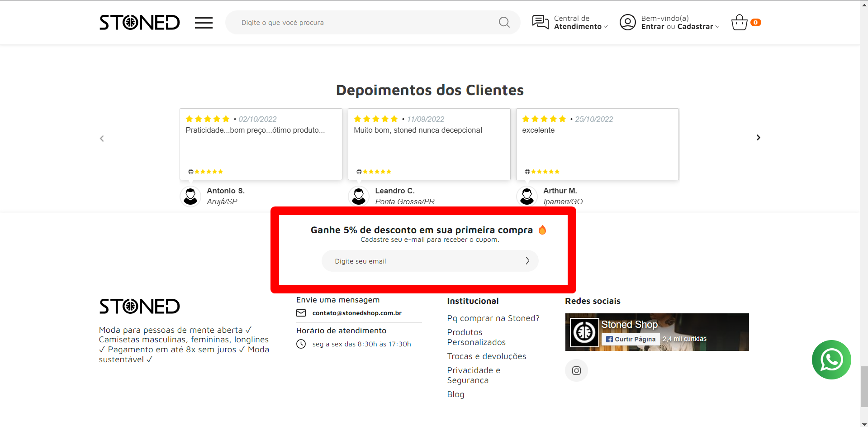Click the 'Institucional' heading
Image resolution: width=868 pixels, height=427 pixels.
(473, 301)
